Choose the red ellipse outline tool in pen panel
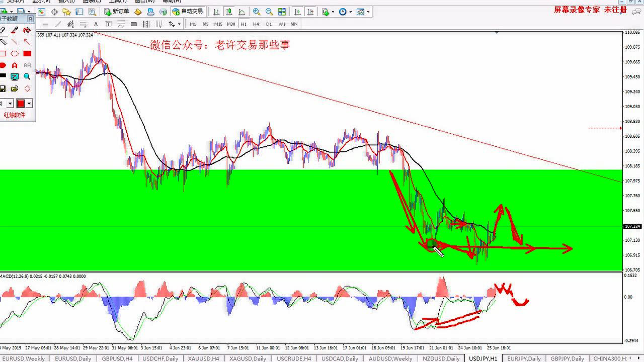This screenshot has width=644, height=362. tap(15, 54)
